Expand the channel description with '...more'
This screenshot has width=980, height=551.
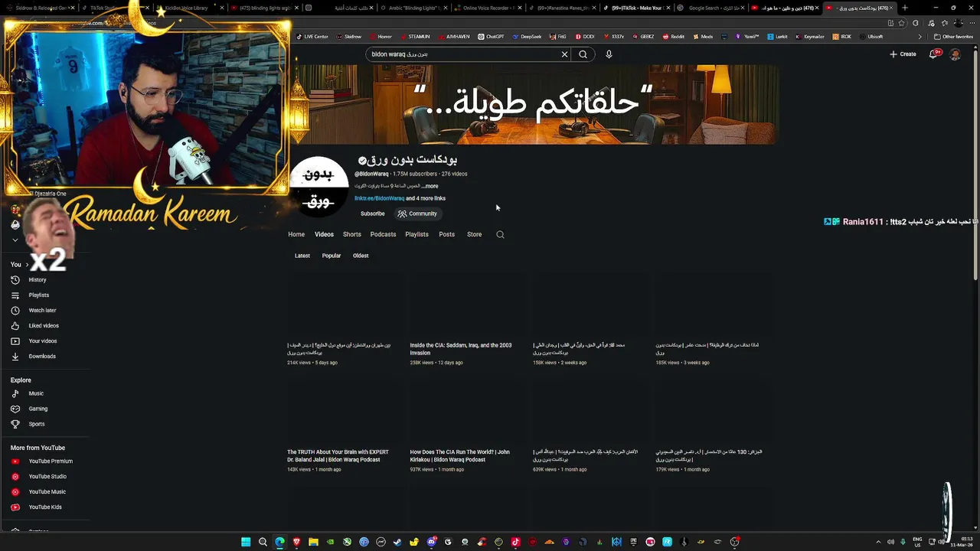click(x=430, y=186)
